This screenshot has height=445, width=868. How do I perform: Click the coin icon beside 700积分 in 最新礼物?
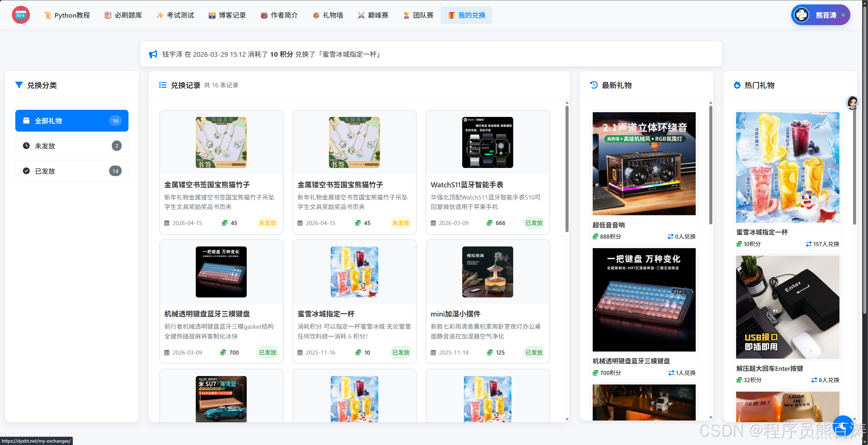(x=595, y=373)
